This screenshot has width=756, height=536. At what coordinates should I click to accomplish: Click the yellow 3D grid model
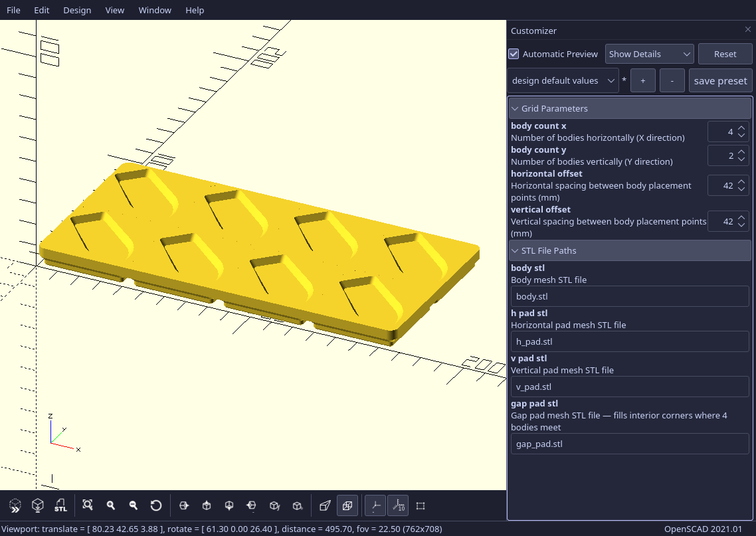coord(259,252)
